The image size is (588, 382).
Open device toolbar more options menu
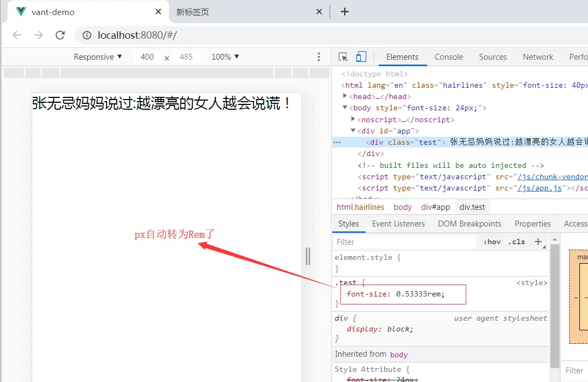tap(319, 57)
